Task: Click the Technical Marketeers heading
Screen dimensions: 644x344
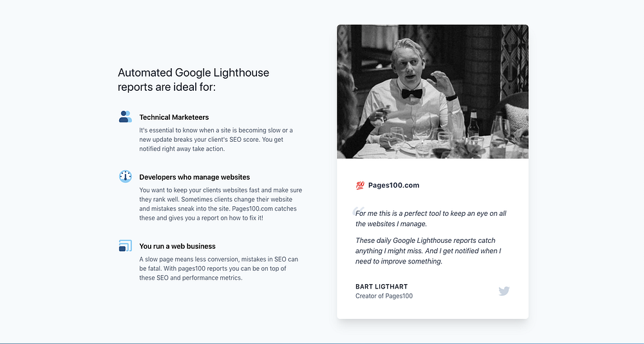Action: tap(174, 117)
